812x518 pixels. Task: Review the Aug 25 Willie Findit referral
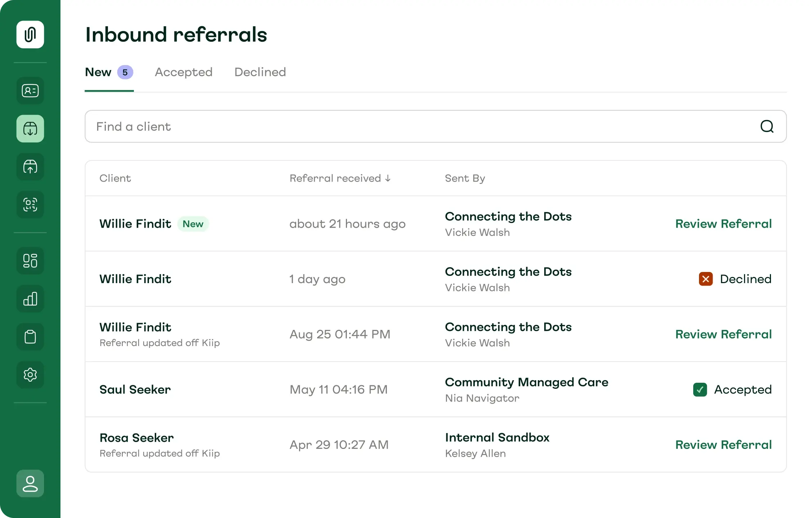(x=723, y=334)
